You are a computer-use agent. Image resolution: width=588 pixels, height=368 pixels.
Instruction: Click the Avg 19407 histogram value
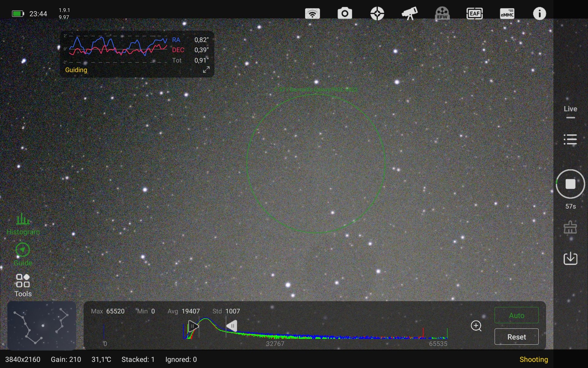[x=184, y=311]
